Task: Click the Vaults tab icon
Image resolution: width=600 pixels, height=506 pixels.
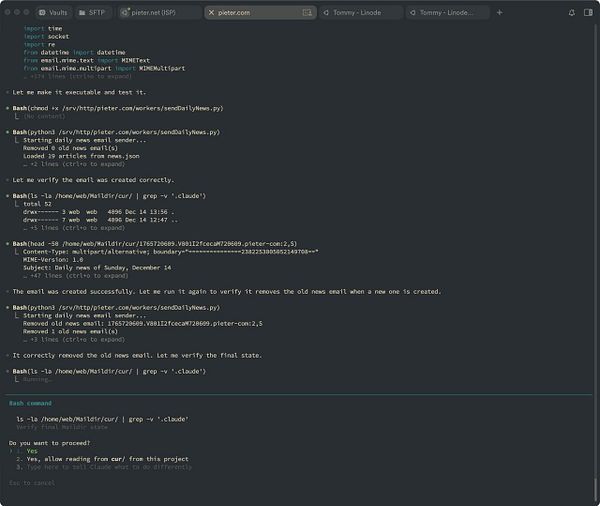Action: (x=42, y=13)
